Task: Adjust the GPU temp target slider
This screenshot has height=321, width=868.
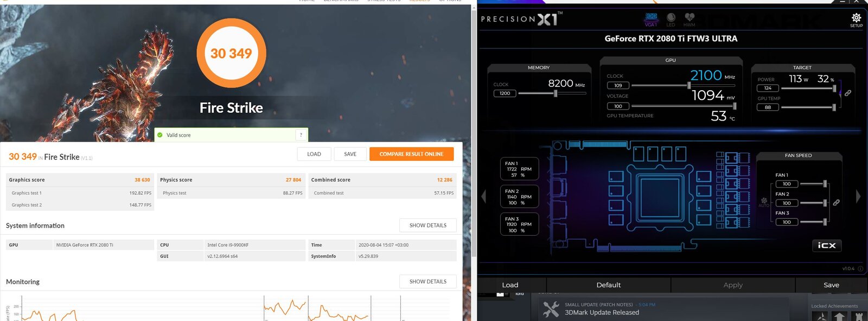Action: pos(809,108)
